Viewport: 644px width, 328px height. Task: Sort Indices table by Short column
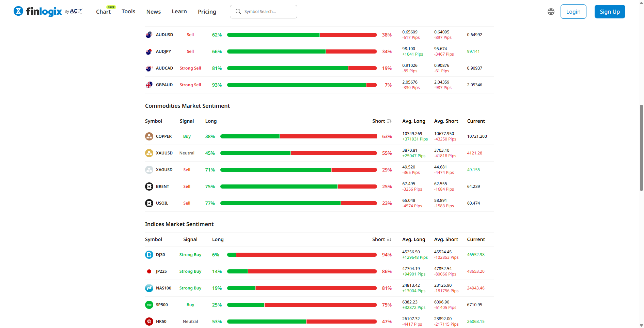[x=389, y=239]
